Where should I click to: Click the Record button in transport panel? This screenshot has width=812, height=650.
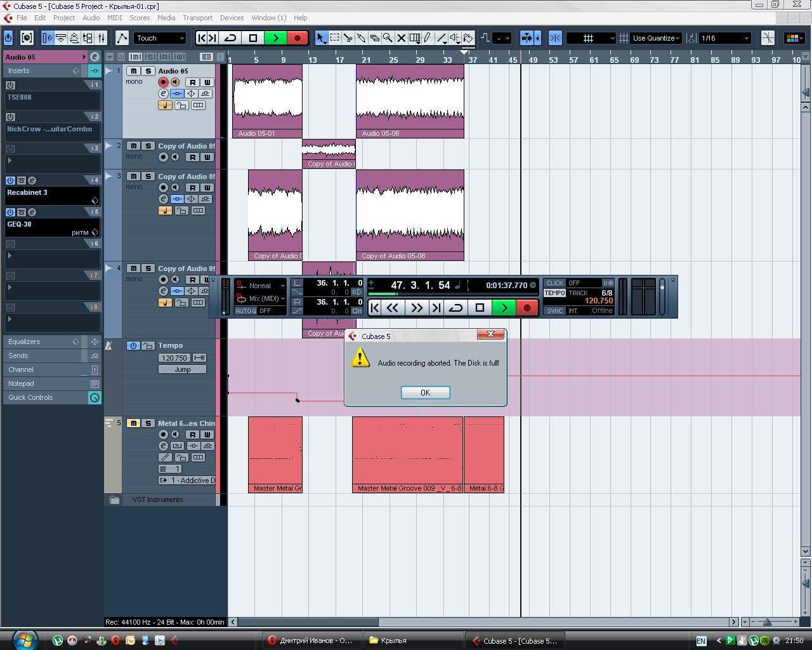click(x=527, y=308)
